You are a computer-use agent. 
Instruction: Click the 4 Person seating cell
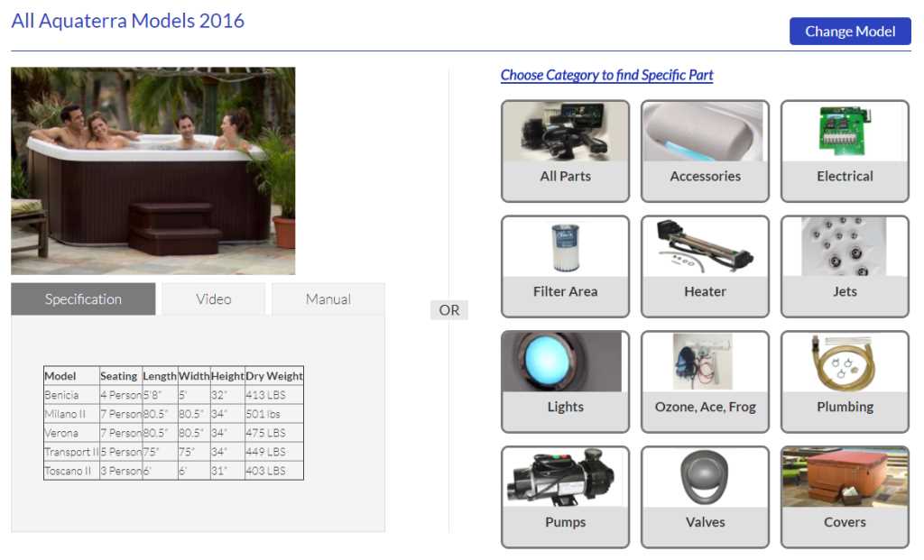coord(120,395)
